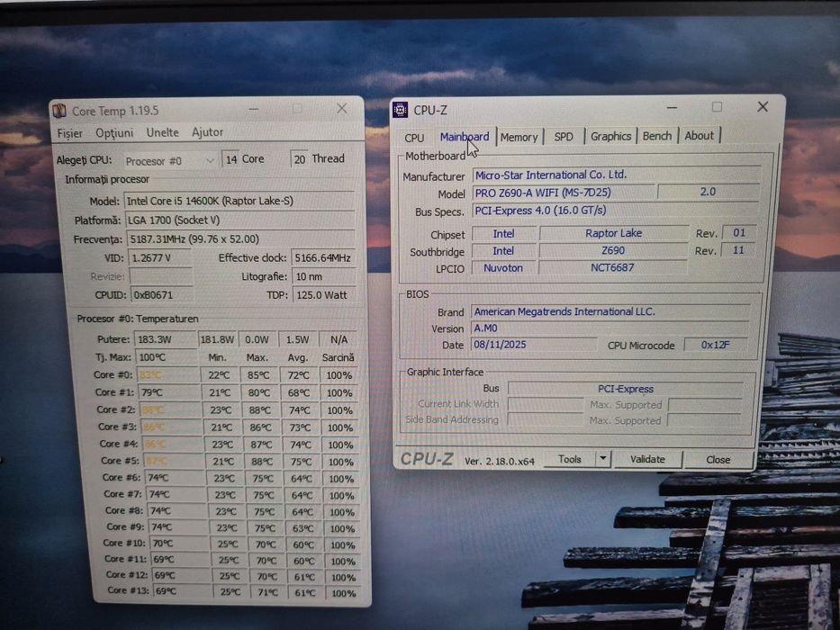Switch to the CPU tab in CPU-Z
This screenshot has width=840, height=630.
tap(414, 138)
